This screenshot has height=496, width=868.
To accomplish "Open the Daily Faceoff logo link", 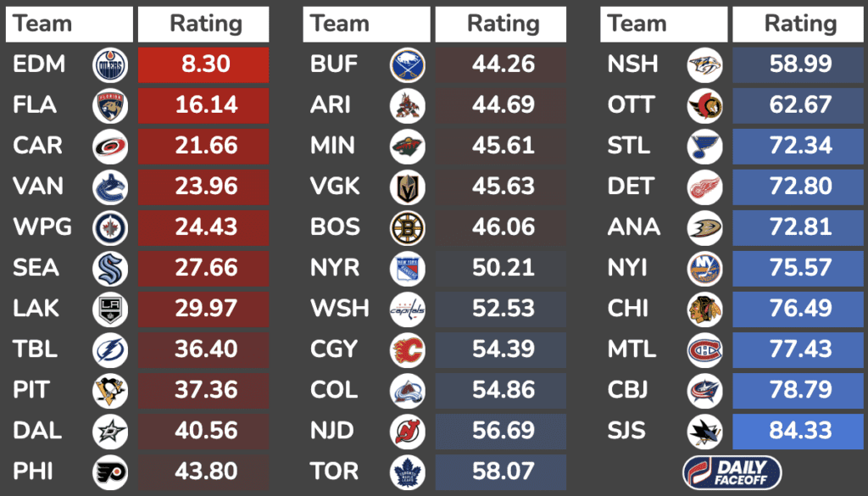I will [732, 472].
